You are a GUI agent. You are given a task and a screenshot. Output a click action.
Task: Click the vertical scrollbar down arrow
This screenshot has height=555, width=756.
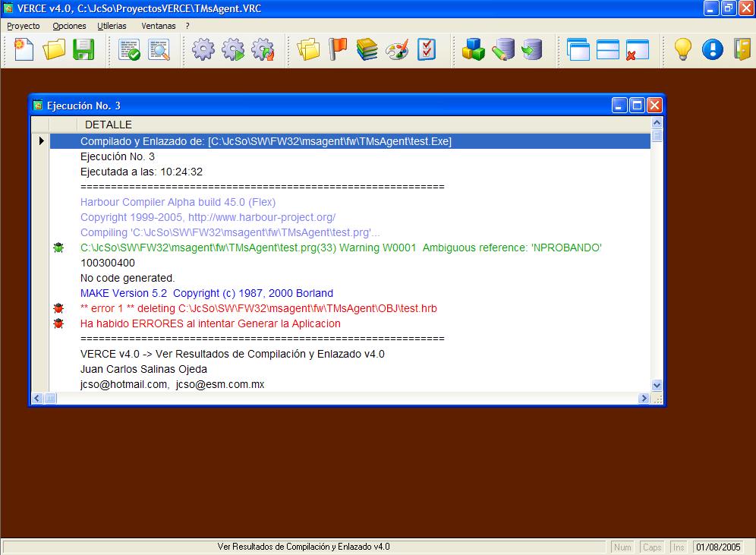point(657,386)
